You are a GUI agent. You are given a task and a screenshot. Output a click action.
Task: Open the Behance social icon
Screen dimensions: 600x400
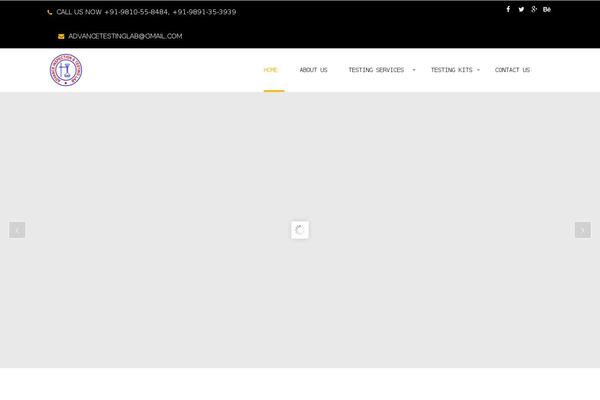coord(547,9)
